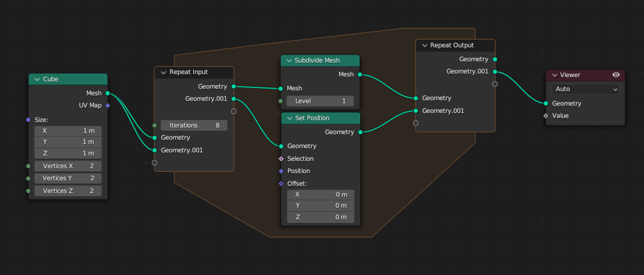
Task: Click the Subdivide Mesh output Mesh socket
Action: tap(360, 75)
